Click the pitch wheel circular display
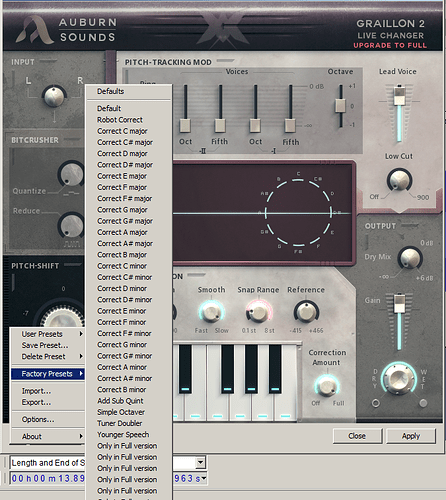The image size is (446, 500). pyautogui.click(x=298, y=213)
